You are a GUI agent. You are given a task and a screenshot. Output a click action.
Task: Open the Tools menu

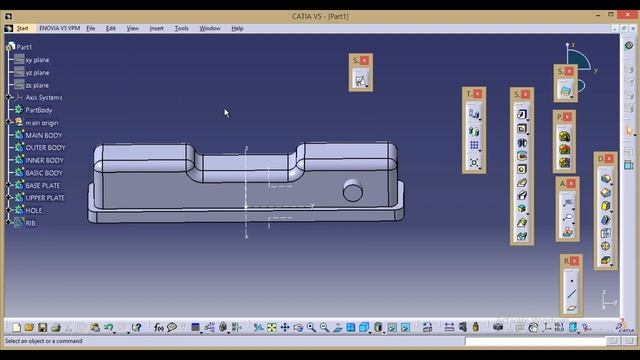coord(181,28)
